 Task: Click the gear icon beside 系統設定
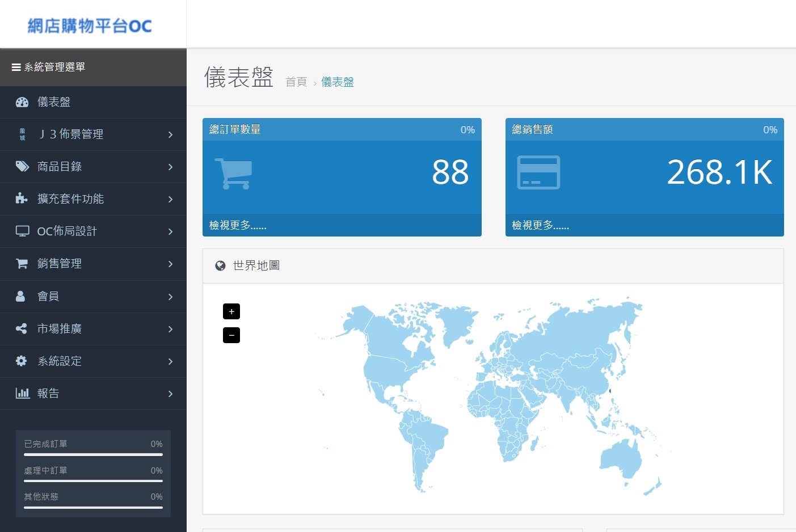coord(22,361)
